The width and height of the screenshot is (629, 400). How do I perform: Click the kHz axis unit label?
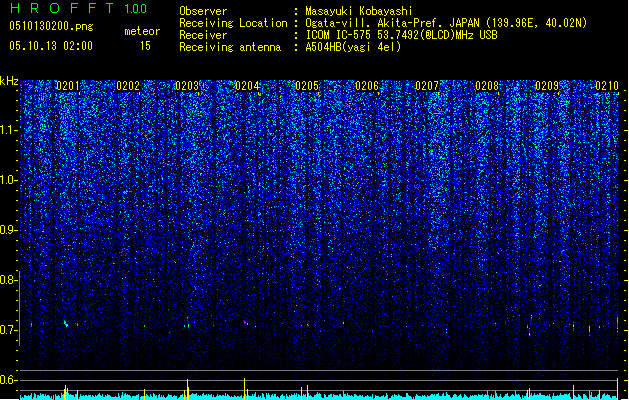coord(9,81)
